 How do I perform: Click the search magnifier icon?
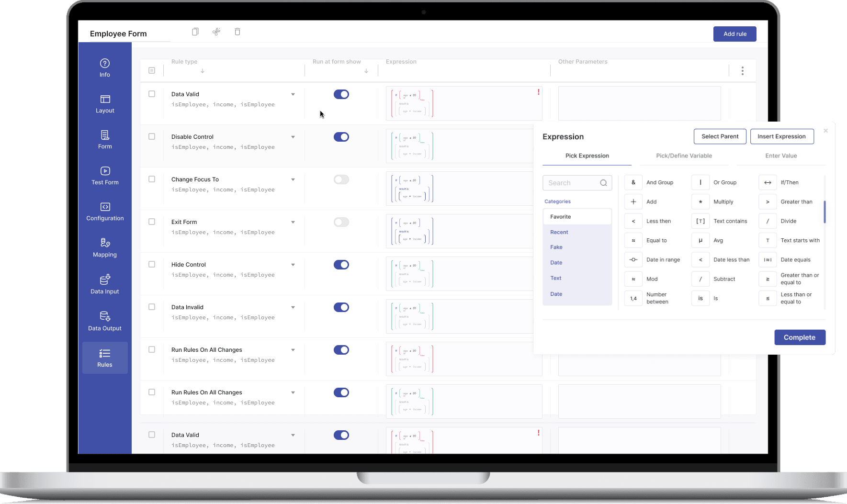[x=603, y=183]
